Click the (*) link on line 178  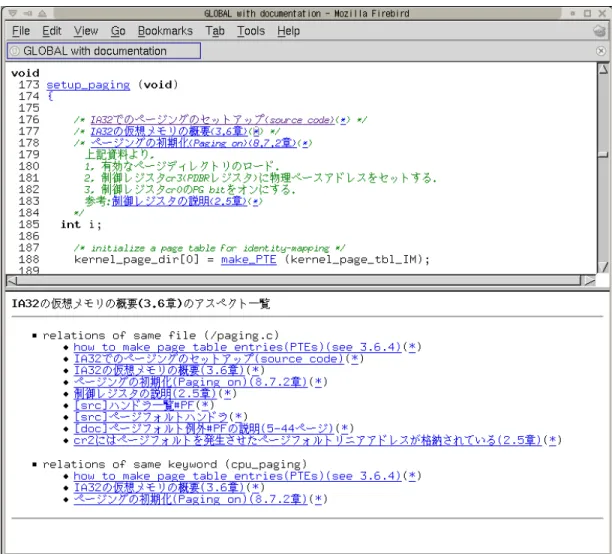(304, 143)
